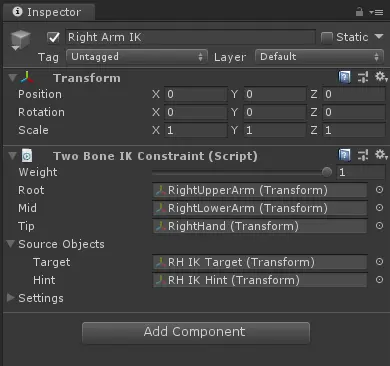Click the Inspector lock icon
Screen dimensions: 390x366
coord(359,12)
